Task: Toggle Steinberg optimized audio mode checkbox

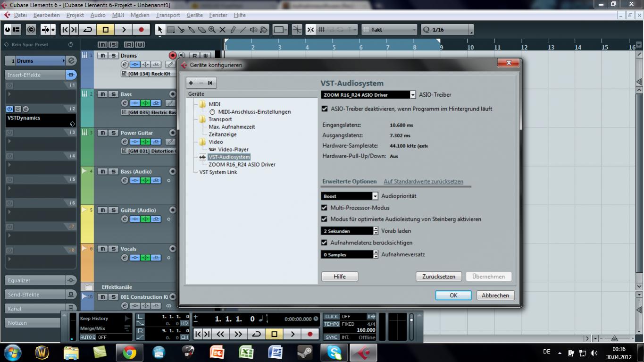Action: [x=324, y=219]
